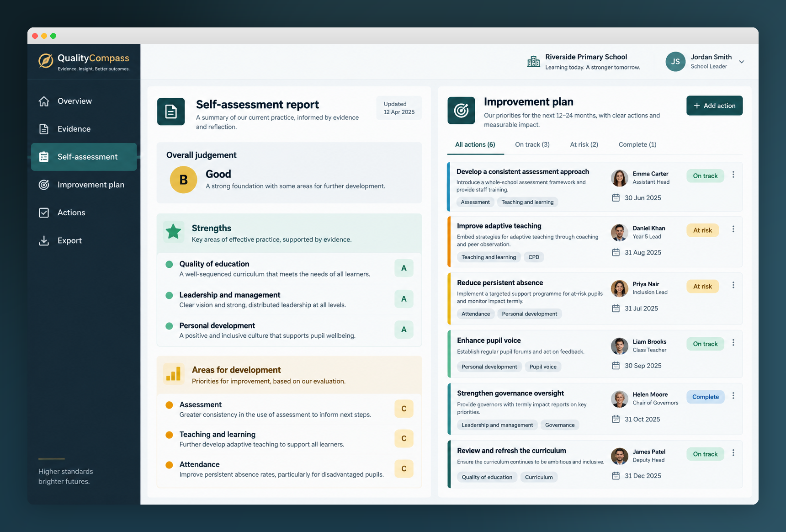
Task: Click the QualityCompass compass logo icon
Action: [45, 61]
